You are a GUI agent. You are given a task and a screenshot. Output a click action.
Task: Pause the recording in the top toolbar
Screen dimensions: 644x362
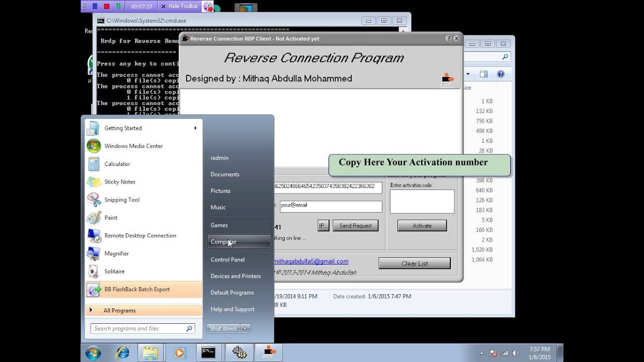(95, 7)
